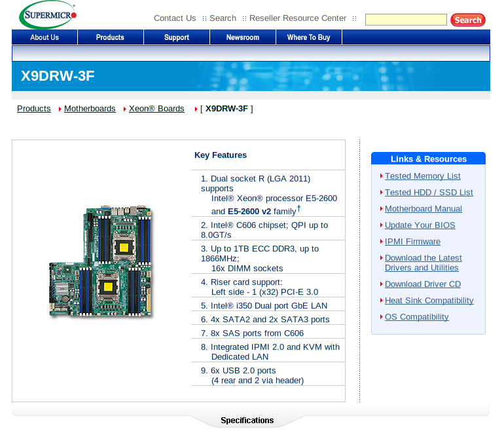The width and height of the screenshot is (504, 431).
Task: Click feature '8x SAS ports from C606'
Action: click(x=257, y=333)
